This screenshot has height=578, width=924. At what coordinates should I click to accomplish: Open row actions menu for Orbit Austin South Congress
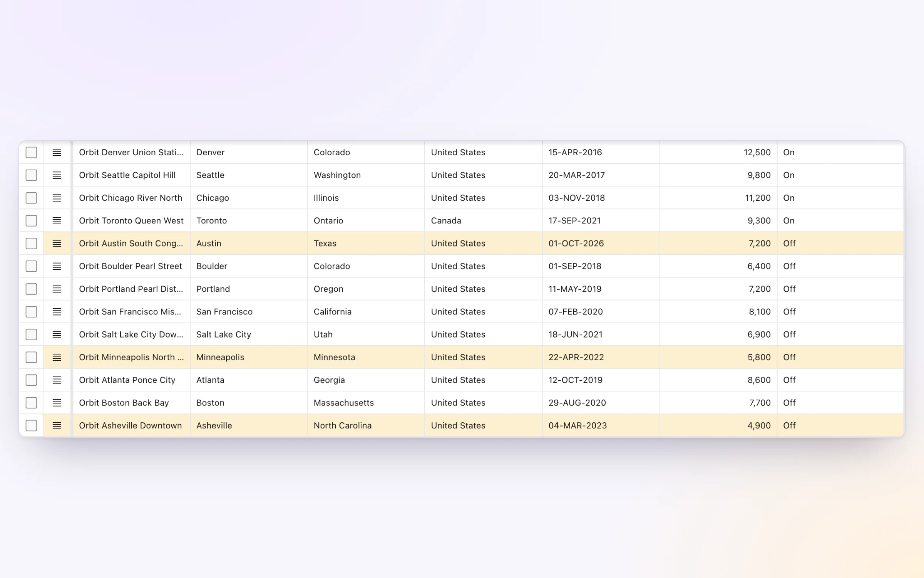point(57,244)
